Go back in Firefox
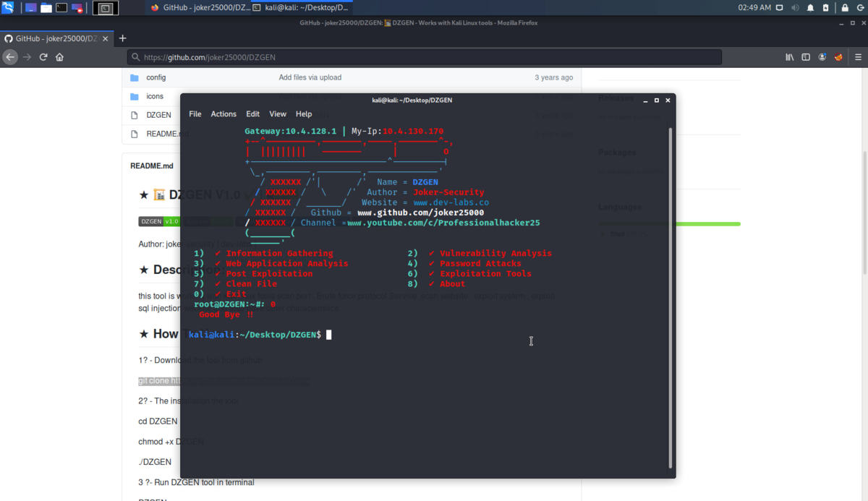This screenshot has height=501, width=868. pos(10,57)
